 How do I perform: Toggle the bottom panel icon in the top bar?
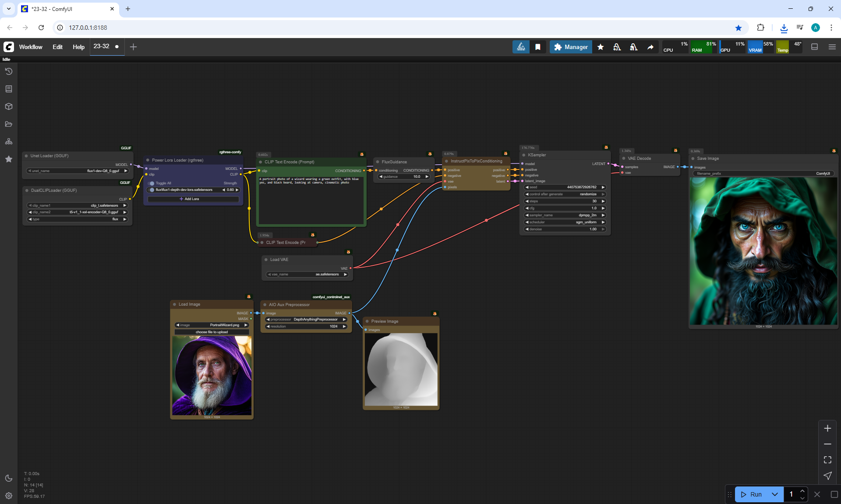(x=815, y=47)
